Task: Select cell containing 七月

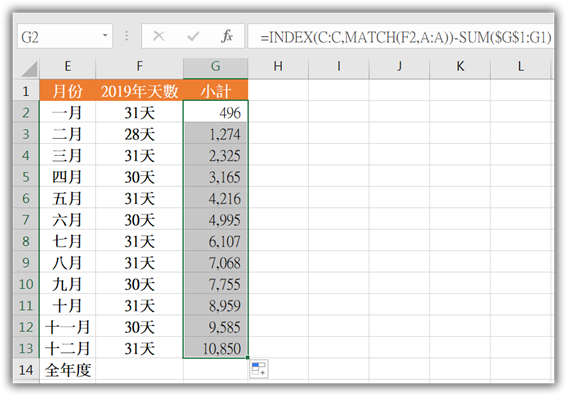Action: 67,241
